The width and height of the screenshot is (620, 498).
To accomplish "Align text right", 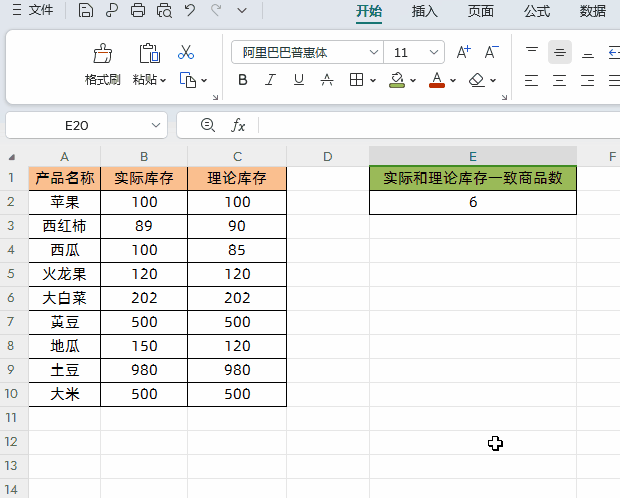I will tap(588, 80).
